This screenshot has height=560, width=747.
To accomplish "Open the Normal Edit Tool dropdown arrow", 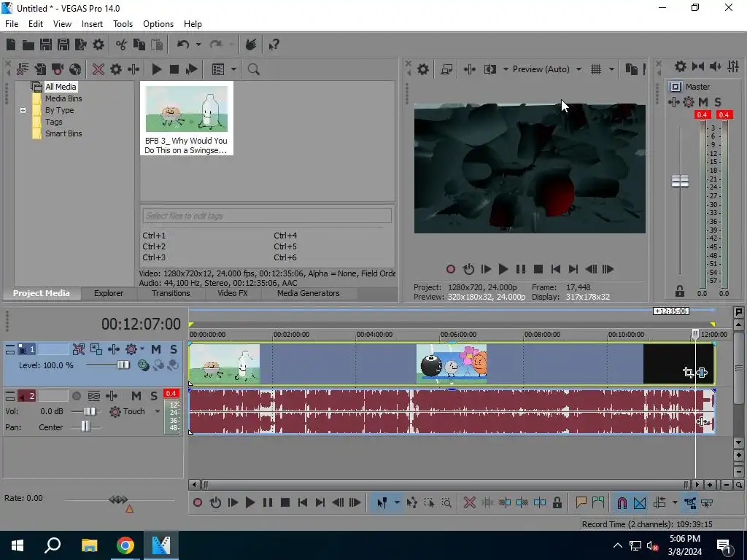I will click(396, 503).
